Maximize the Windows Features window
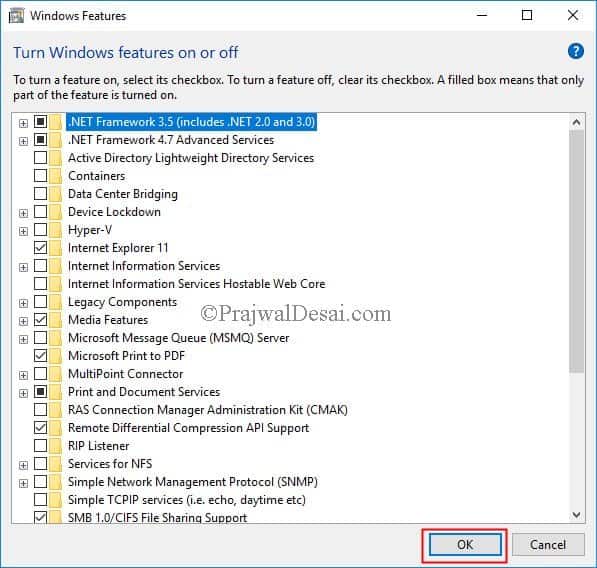597x568 pixels. (527, 15)
